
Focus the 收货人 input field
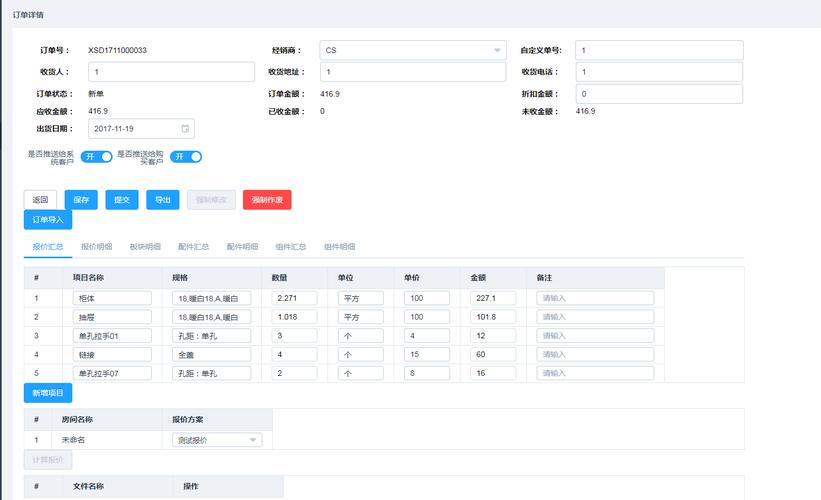pyautogui.click(x=171, y=72)
